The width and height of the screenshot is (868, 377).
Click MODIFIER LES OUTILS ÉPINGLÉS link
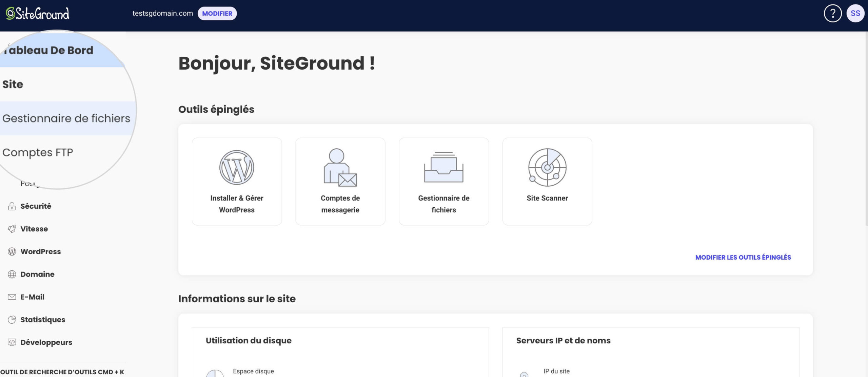coord(743,258)
